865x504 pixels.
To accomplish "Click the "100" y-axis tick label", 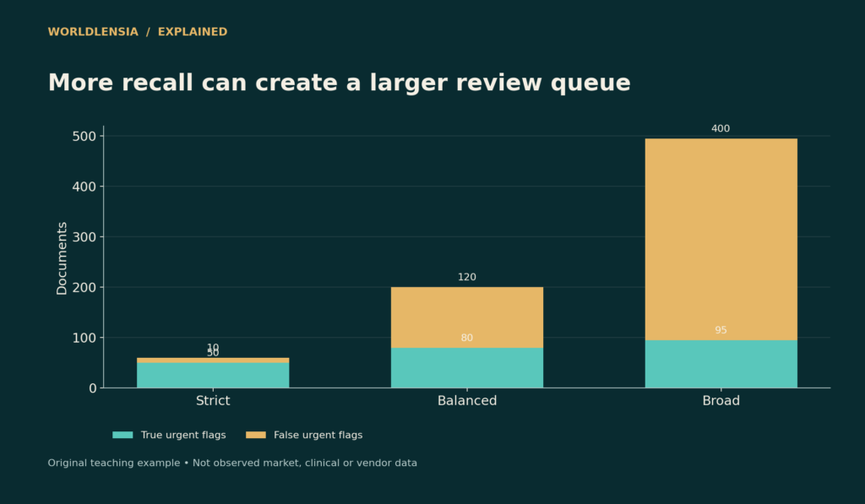I will [84, 338].
